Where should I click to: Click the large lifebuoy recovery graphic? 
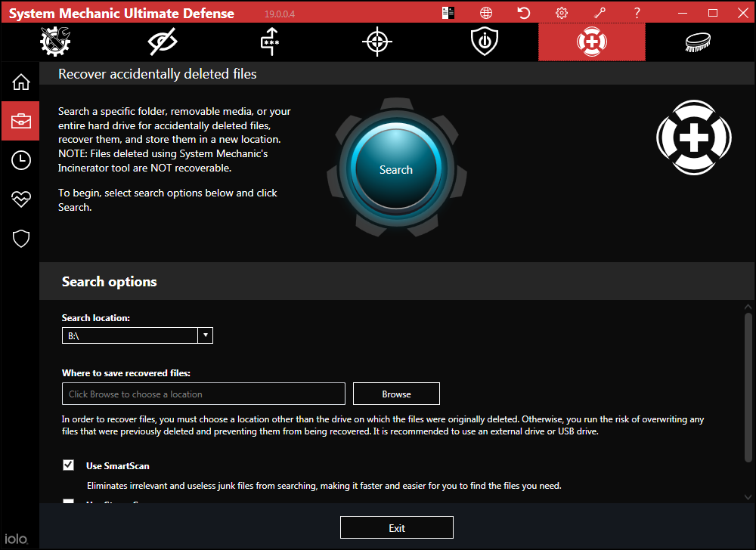(694, 137)
